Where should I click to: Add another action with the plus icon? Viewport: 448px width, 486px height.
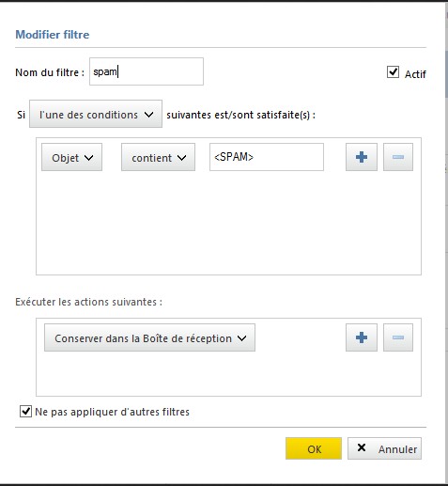[362, 337]
